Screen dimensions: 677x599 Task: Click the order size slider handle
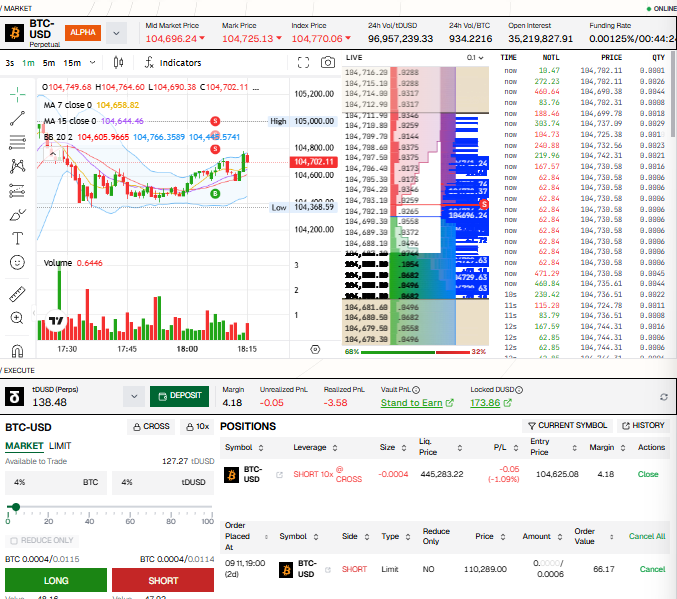[x=16, y=507]
